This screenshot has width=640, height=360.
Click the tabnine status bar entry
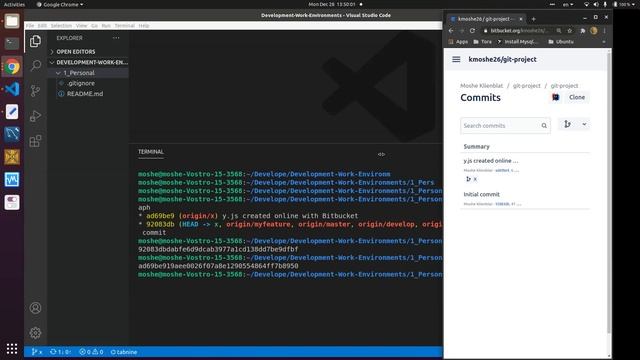pyautogui.click(x=124, y=352)
